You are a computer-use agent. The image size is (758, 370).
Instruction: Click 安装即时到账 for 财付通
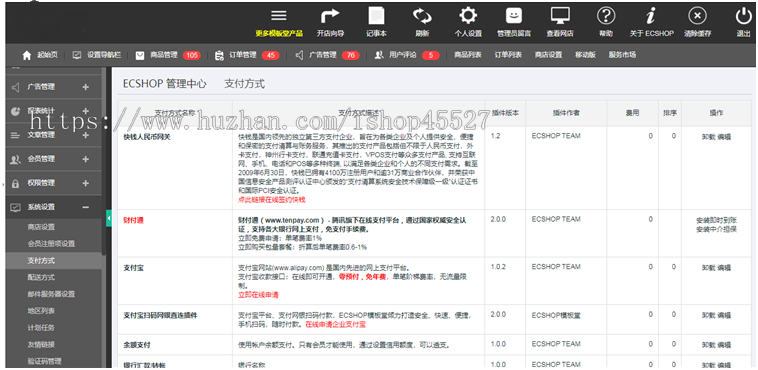(x=716, y=220)
